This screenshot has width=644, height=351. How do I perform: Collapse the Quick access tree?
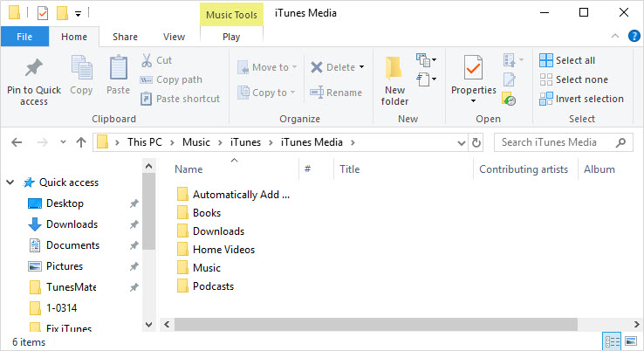pos(10,182)
